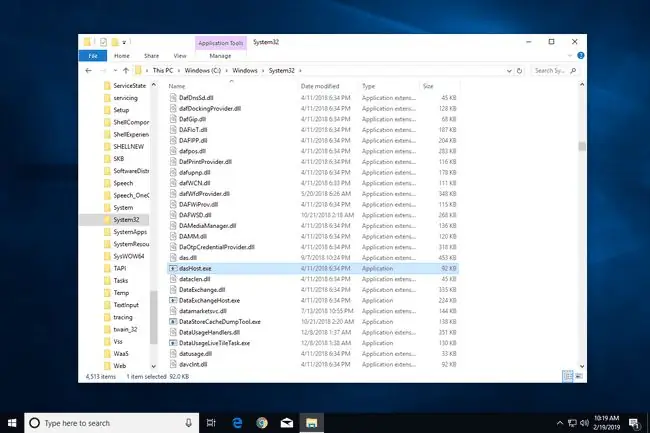Expand the ribbon with the chevron
Screen dimensions: 650x433
point(570,56)
